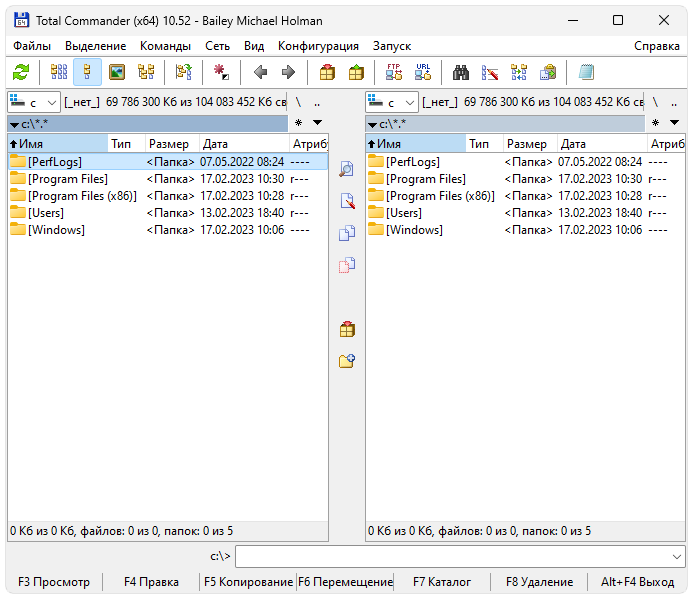Open the right panel drive dropdown

391,102
